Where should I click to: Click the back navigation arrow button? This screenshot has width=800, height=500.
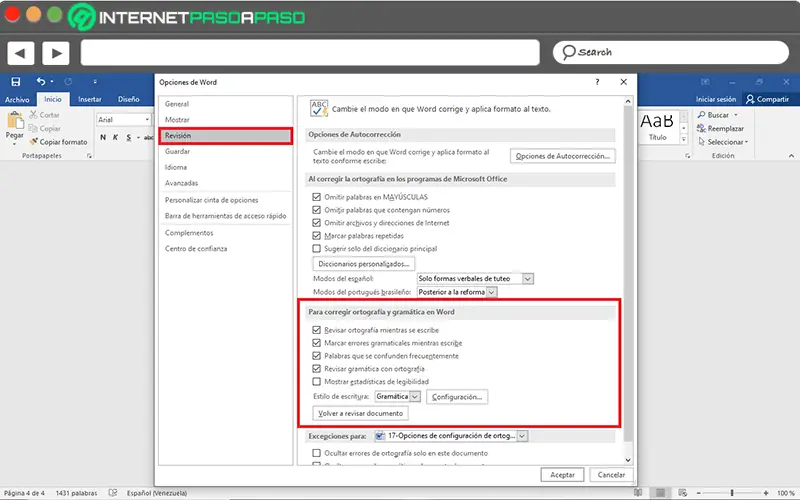coord(20,53)
